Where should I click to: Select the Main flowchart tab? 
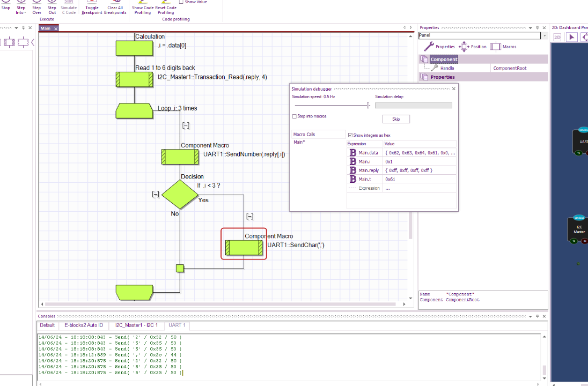(x=46, y=28)
